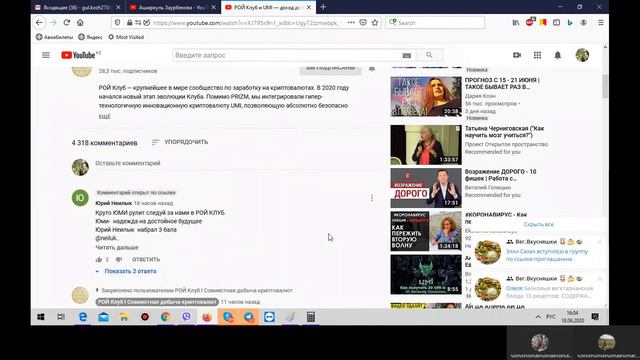Click the create video camera icon
This screenshot has height=360, width=640.
tap(517, 55)
